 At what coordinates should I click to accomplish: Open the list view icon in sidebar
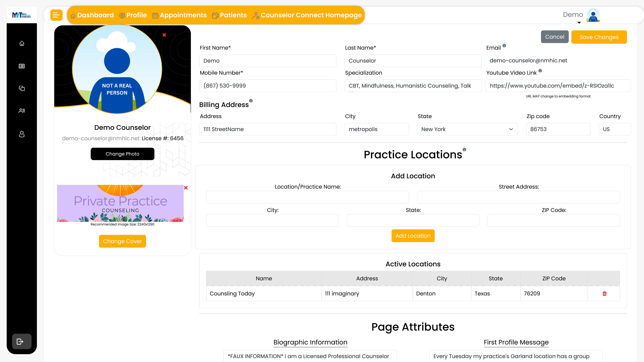point(22,66)
